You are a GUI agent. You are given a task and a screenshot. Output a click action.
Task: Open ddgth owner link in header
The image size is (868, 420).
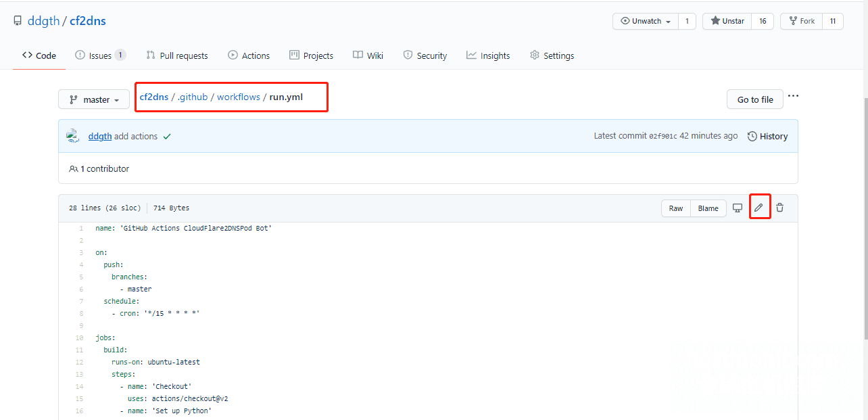[43, 21]
